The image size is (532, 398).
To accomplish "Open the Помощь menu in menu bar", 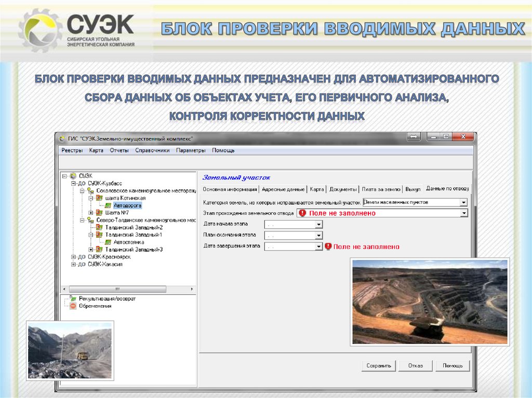I will click(223, 150).
